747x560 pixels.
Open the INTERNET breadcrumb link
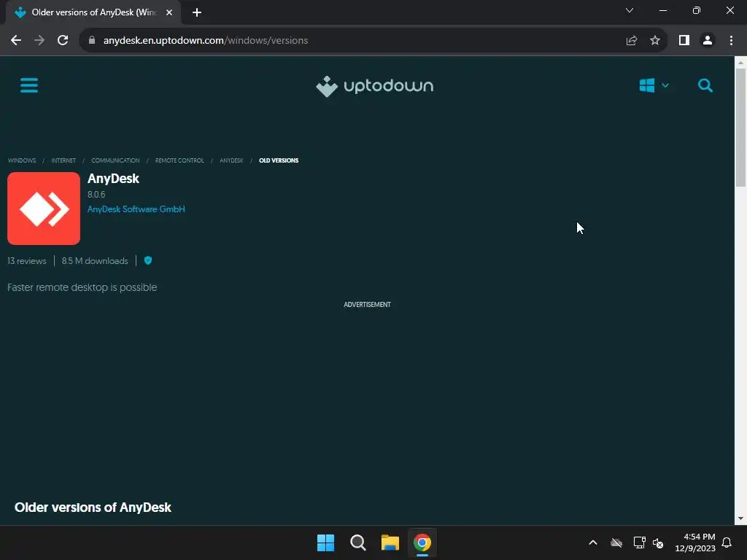(x=63, y=160)
